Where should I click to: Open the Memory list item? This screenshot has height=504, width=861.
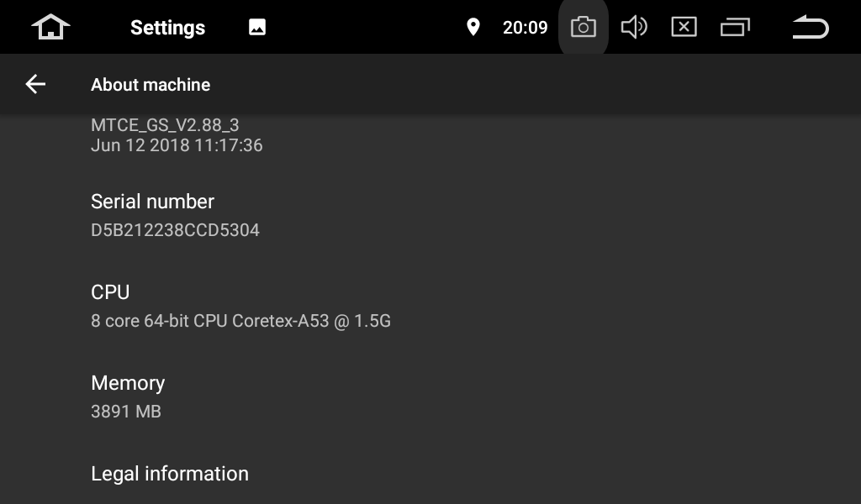coord(430,396)
